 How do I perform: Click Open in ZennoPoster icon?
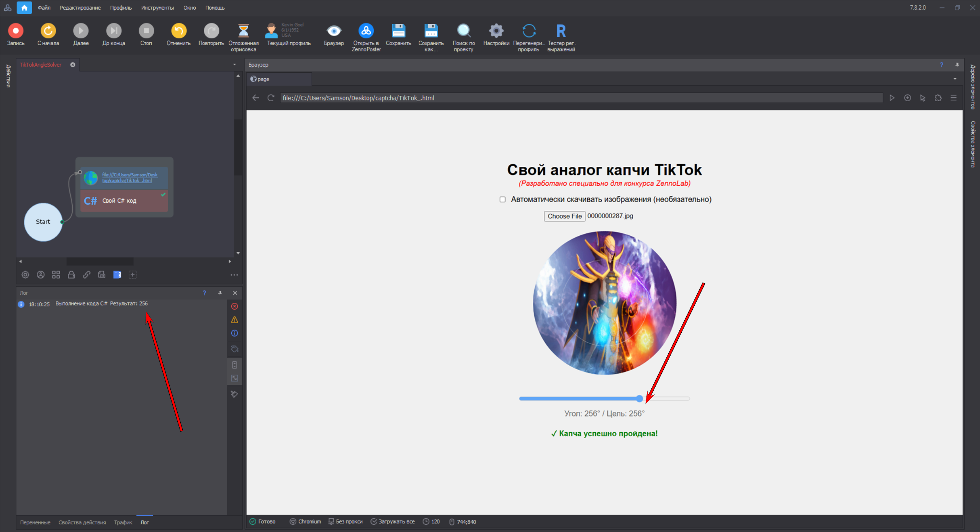[366, 31]
